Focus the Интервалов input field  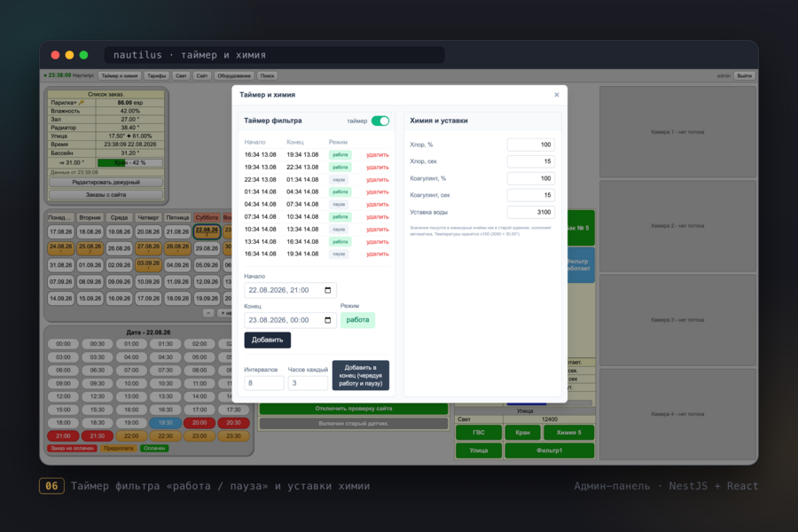(x=263, y=383)
